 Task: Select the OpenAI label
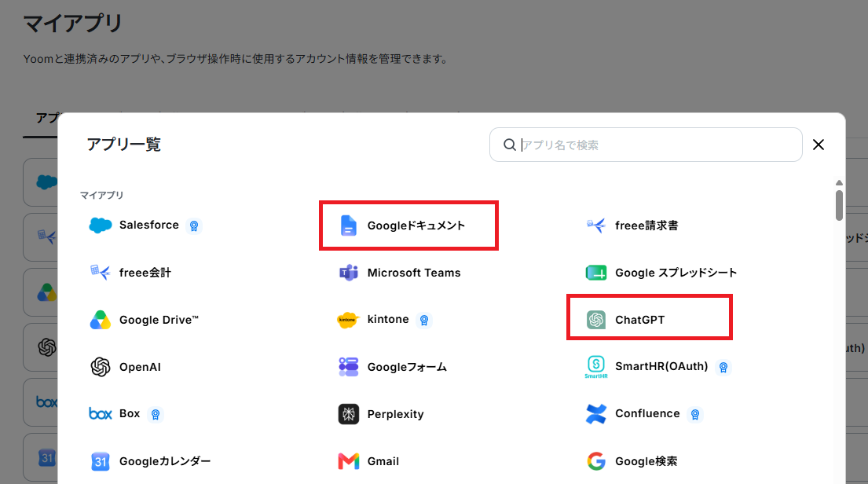140,367
